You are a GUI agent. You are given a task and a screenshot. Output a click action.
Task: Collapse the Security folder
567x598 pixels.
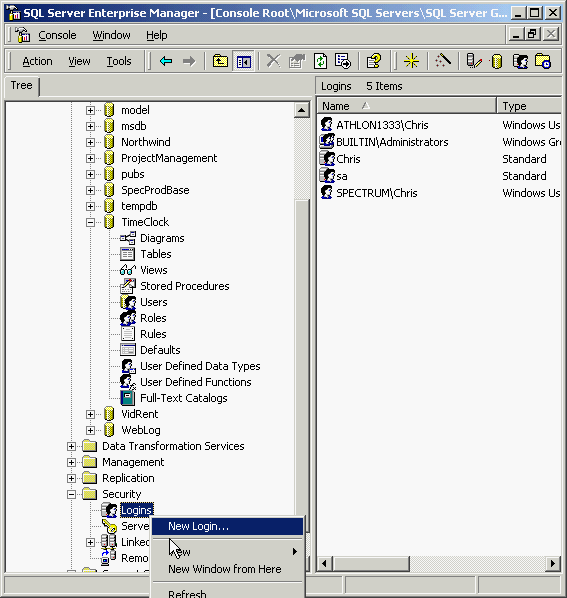pos(71,494)
